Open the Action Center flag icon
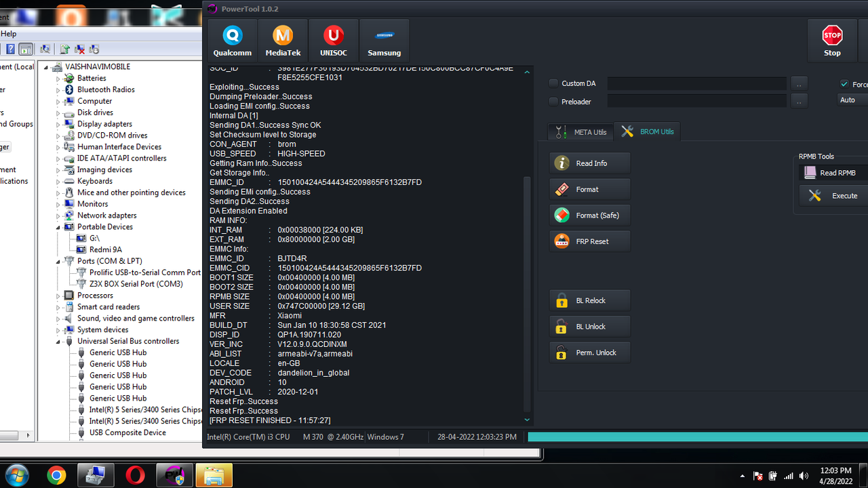The height and width of the screenshot is (488, 868). tap(759, 476)
